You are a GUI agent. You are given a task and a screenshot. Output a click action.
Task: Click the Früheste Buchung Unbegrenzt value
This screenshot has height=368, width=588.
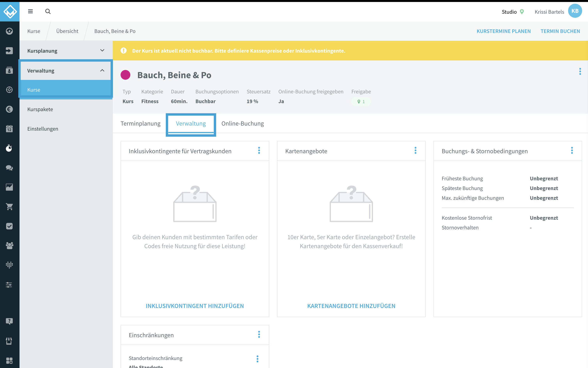(x=544, y=178)
